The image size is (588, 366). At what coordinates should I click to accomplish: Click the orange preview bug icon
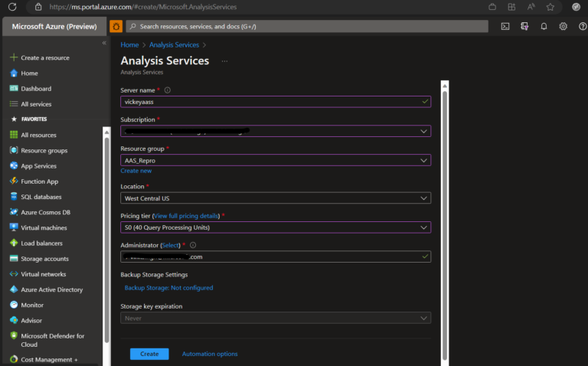116,26
